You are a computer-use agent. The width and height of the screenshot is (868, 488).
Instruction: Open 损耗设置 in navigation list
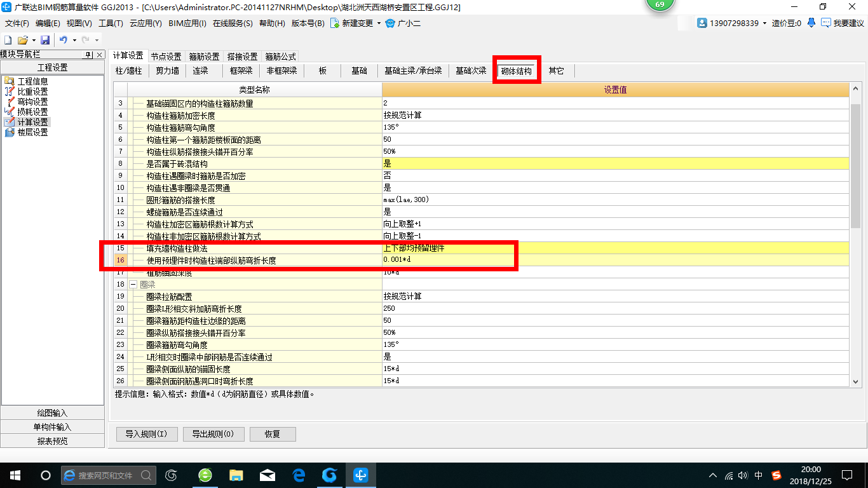32,112
